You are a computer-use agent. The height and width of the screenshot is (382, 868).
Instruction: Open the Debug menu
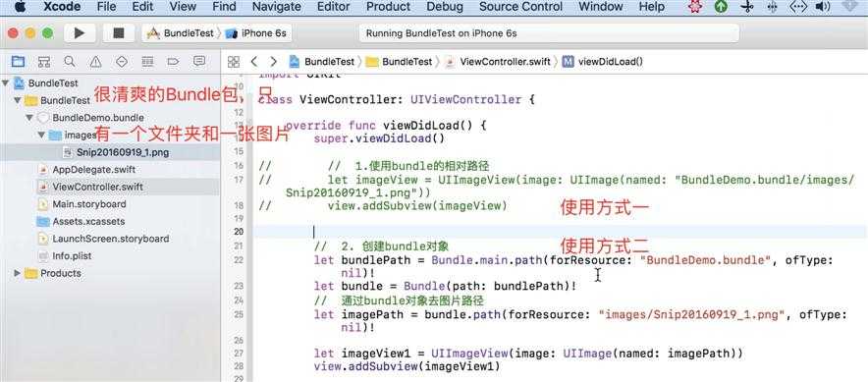point(445,7)
